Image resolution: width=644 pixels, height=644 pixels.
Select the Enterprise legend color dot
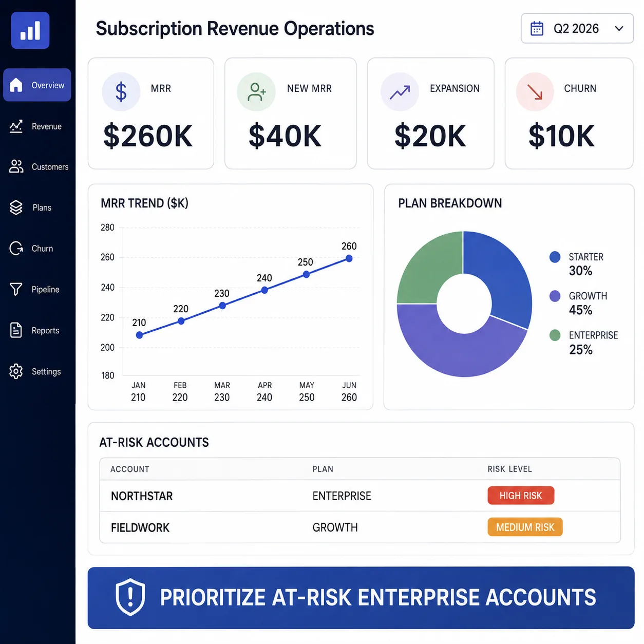pos(555,335)
